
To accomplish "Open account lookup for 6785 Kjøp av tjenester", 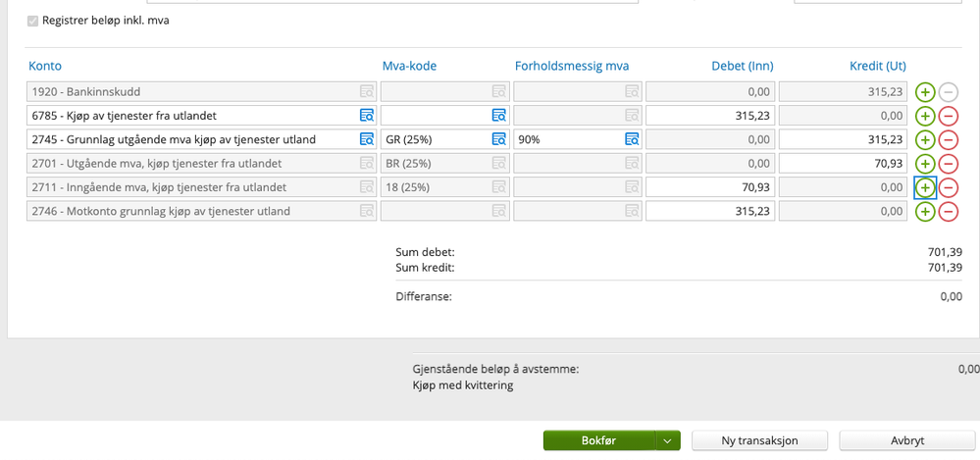I will pyautogui.click(x=366, y=116).
